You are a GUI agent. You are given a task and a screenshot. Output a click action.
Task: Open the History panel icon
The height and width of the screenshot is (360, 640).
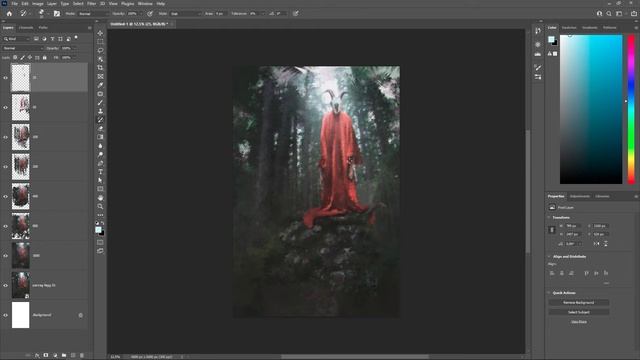click(x=538, y=31)
